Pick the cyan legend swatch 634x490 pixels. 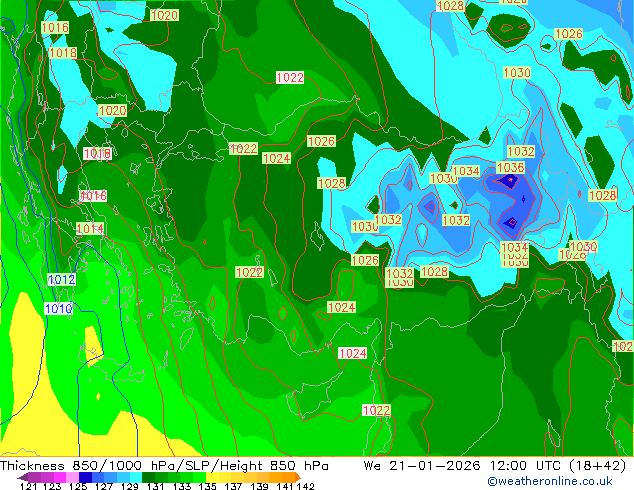pos(136,477)
